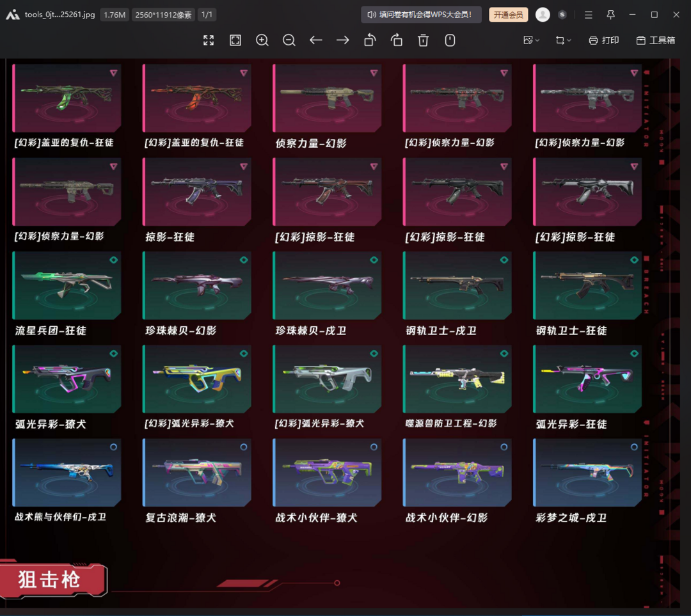691x616 pixels.
Task: Select the 噬源兽防卫工程-幻影 gun card image
Action: [457, 379]
